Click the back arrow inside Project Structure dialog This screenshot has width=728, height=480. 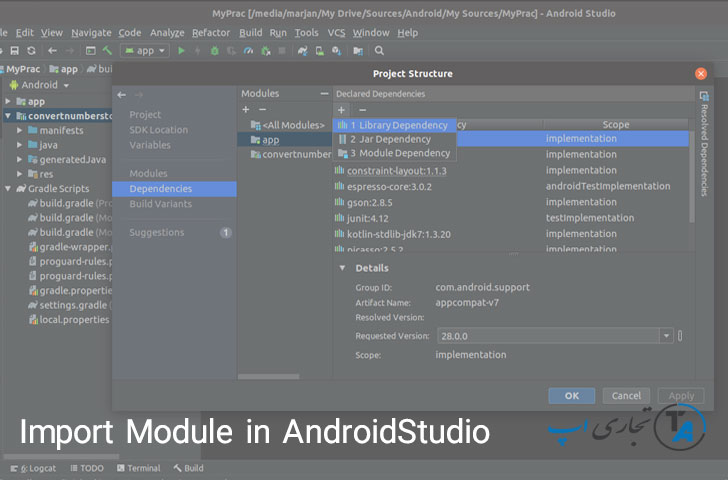122,95
